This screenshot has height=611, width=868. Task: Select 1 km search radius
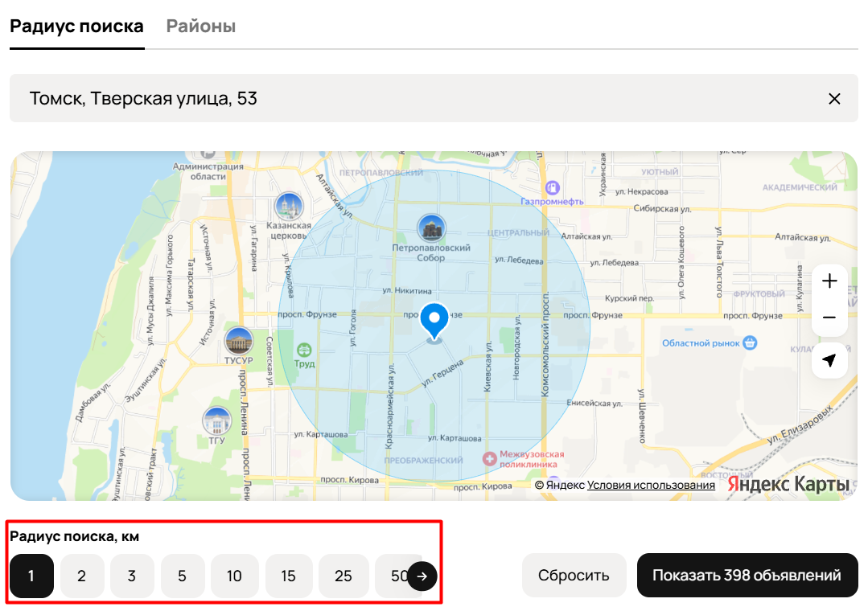(x=31, y=576)
